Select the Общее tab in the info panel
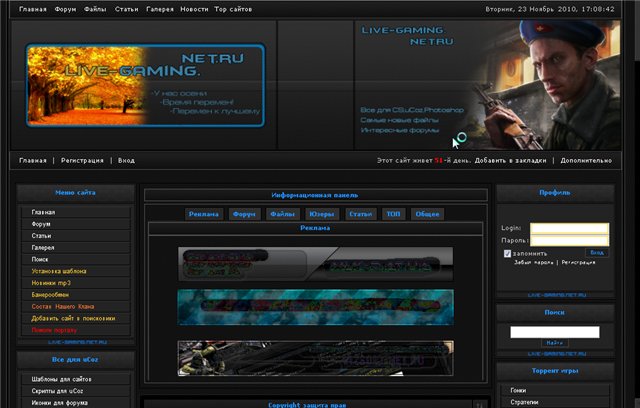Viewport: 640px width, 408px height. pos(427,214)
